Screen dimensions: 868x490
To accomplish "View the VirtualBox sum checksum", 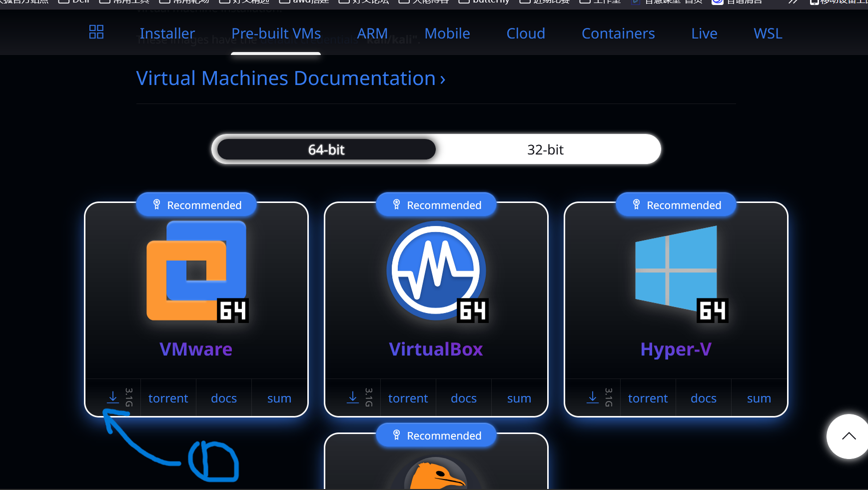I will click(x=519, y=398).
